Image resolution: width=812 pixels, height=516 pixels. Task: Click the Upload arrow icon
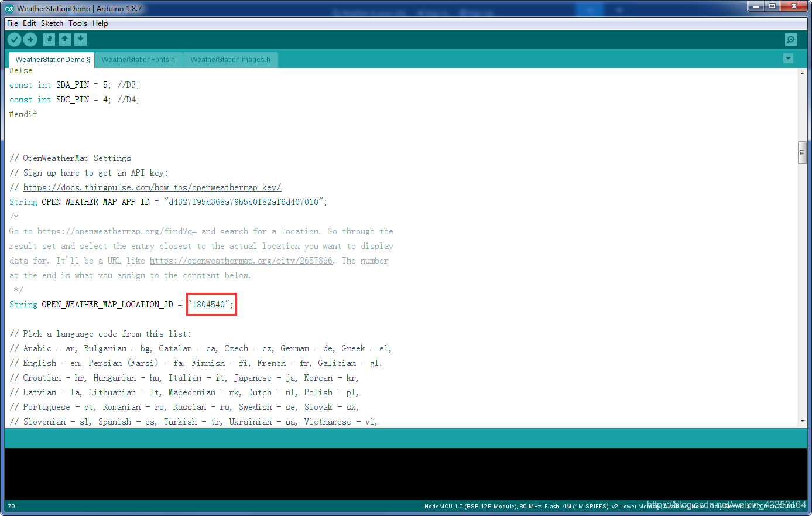[x=30, y=39]
